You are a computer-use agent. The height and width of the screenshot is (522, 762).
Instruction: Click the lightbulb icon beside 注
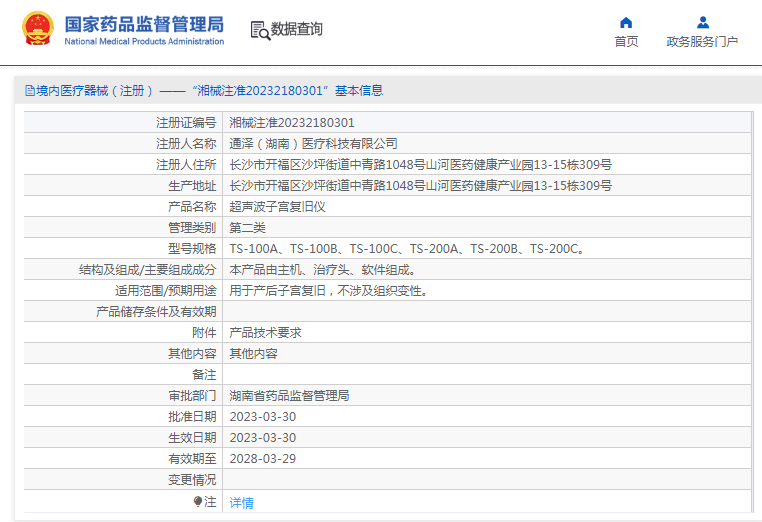198,501
